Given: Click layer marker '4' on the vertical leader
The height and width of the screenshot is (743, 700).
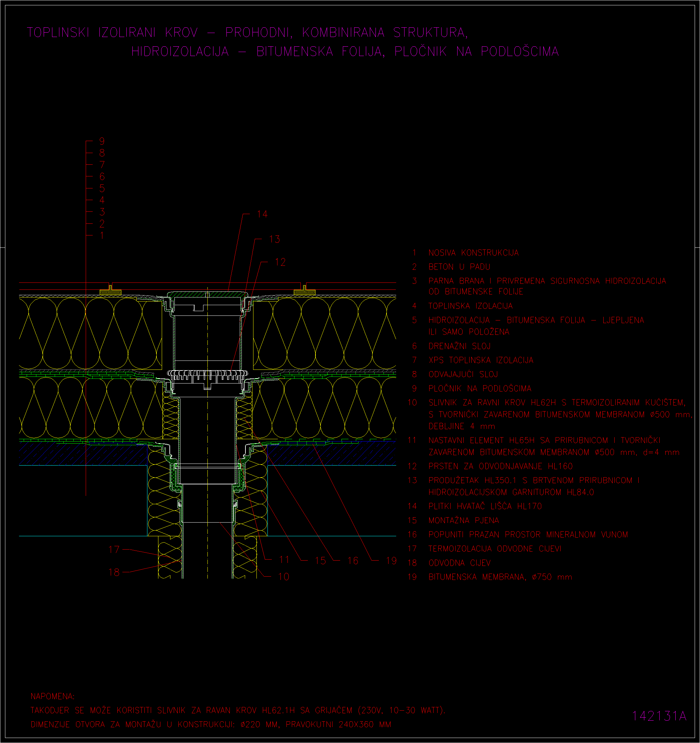Looking at the screenshot, I should [x=102, y=200].
